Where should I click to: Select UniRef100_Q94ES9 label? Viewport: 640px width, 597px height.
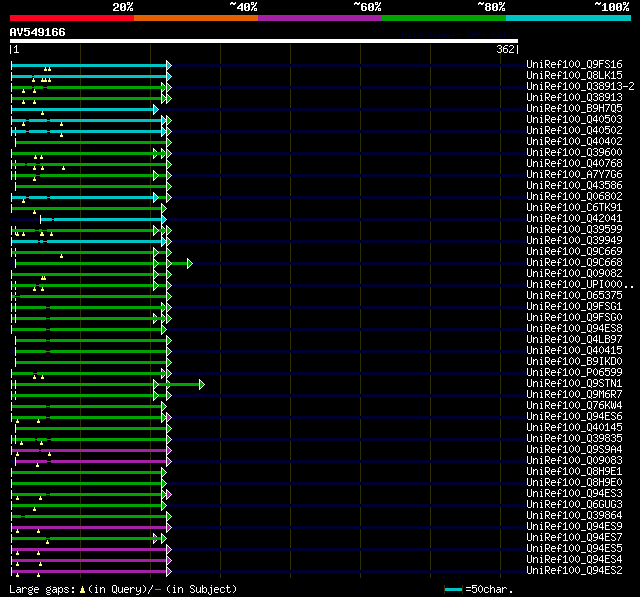point(574,527)
